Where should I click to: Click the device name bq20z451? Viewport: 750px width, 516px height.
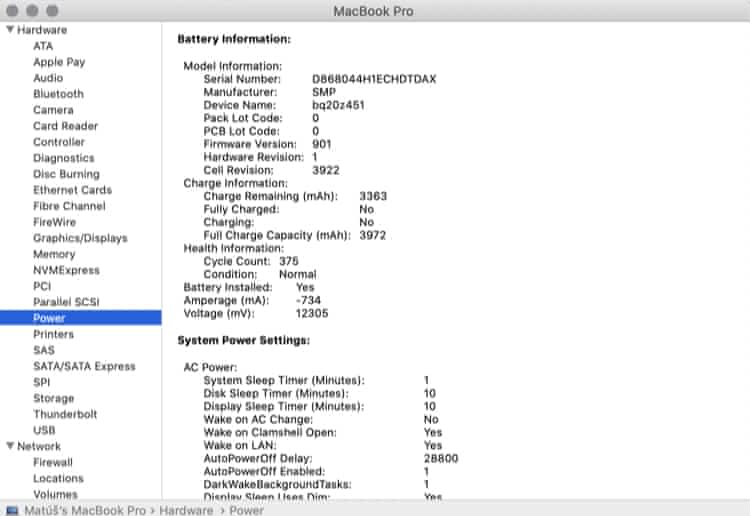point(338,105)
